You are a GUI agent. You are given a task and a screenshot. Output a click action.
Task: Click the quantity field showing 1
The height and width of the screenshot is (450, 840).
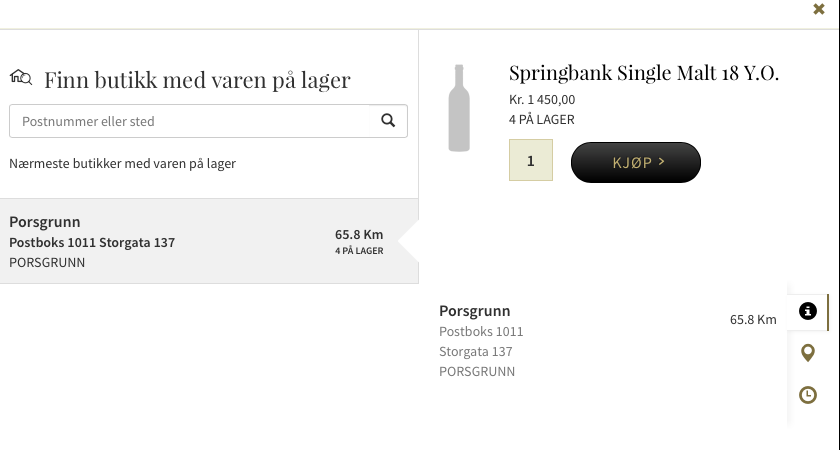pyautogui.click(x=531, y=161)
